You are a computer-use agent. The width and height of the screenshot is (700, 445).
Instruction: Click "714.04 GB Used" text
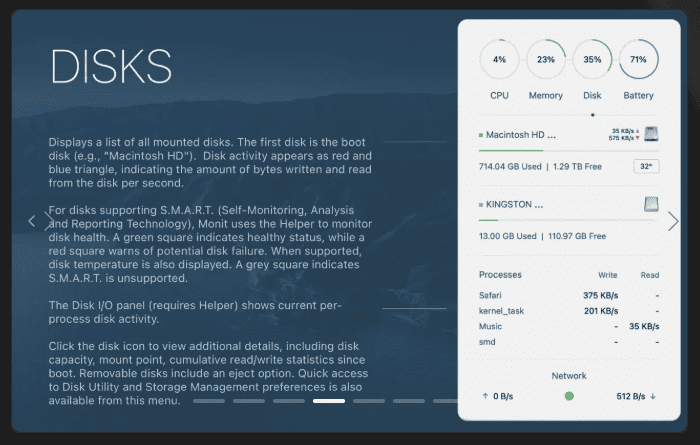coord(510,166)
